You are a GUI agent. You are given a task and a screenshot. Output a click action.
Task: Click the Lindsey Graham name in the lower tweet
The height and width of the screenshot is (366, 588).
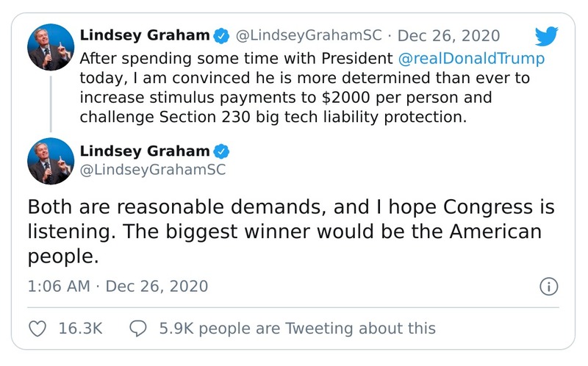pyautogui.click(x=143, y=151)
